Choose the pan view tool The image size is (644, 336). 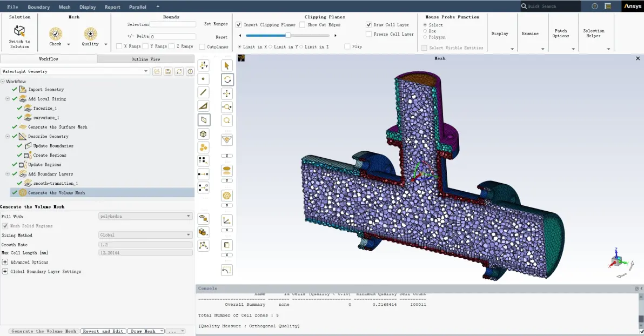click(x=227, y=93)
